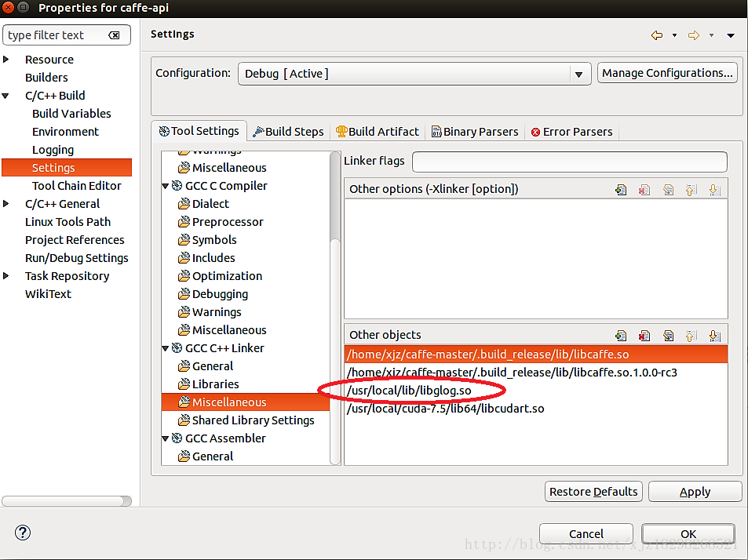The width and height of the screenshot is (748, 560).
Task: Open the help question mark icon
Action: click(23, 533)
